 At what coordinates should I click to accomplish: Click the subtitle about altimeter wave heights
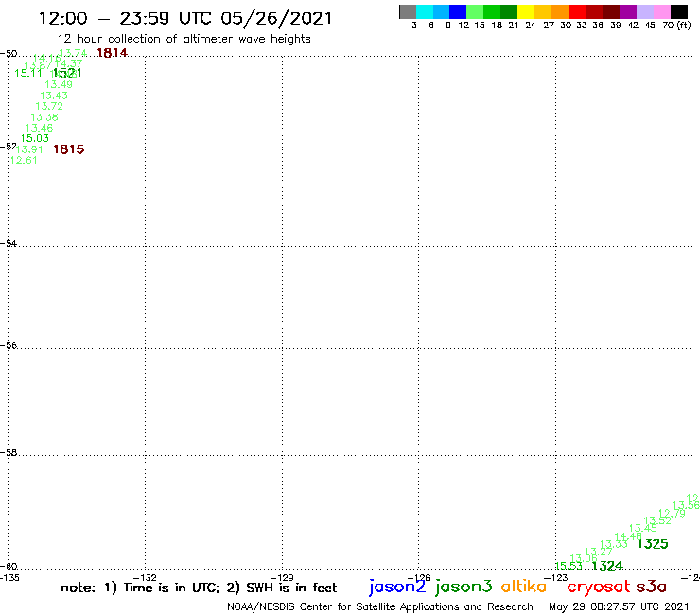[x=184, y=39]
